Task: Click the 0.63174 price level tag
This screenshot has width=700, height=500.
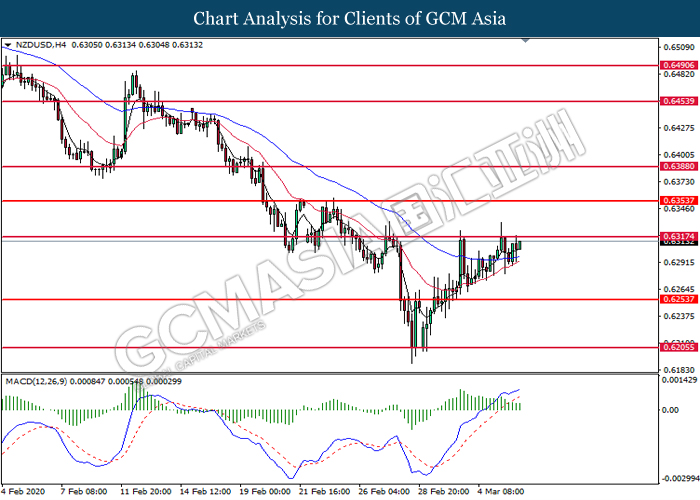Action: [x=679, y=236]
